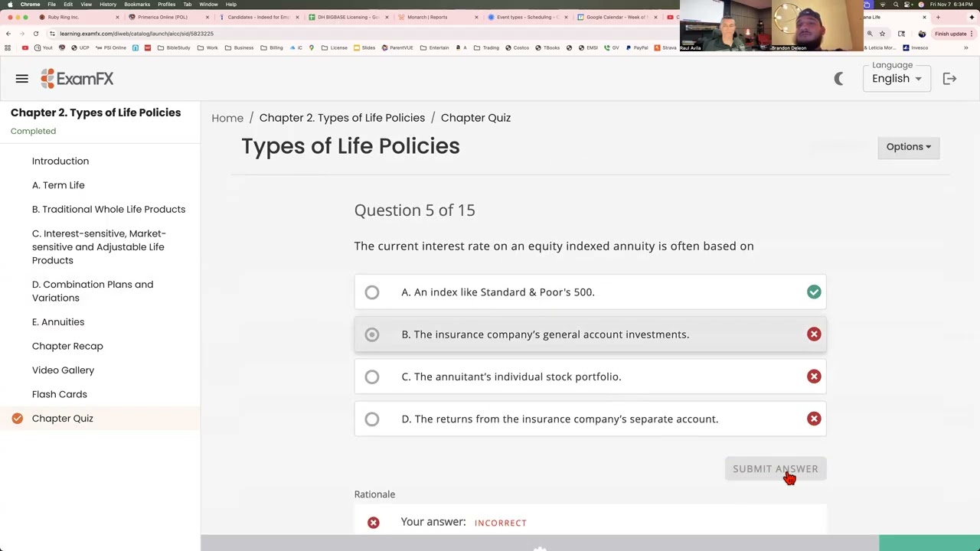Switch to the Monarch | Reports tab

click(x=438, y=17)
